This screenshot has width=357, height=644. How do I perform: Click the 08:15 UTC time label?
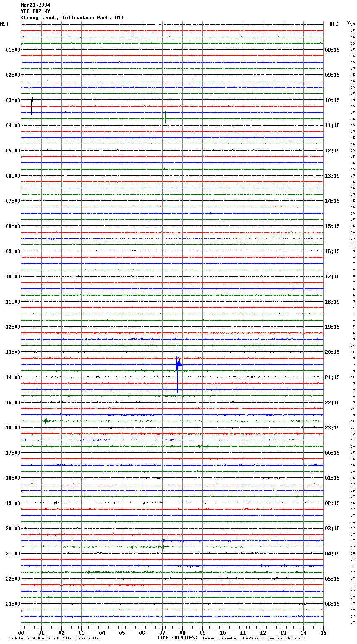[x=332, y=50]
